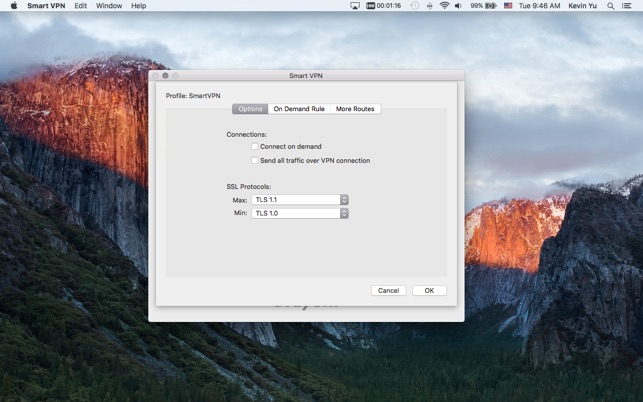Switch to the On Demand Rule tab
643x402 pixels.
pyautogui.click(x=299, y=109)
